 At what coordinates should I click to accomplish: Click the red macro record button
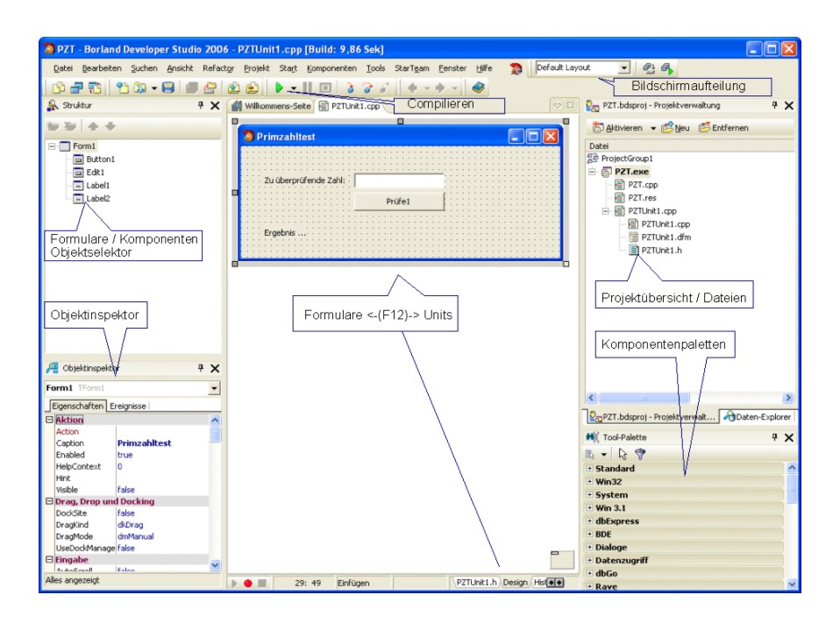[248, 583]
